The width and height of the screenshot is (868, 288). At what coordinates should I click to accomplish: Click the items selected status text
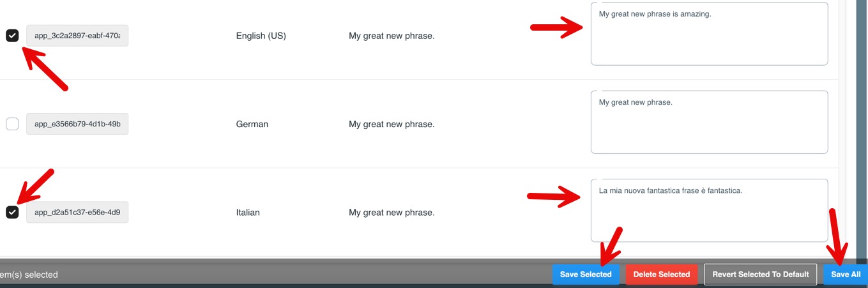[29, 275]
